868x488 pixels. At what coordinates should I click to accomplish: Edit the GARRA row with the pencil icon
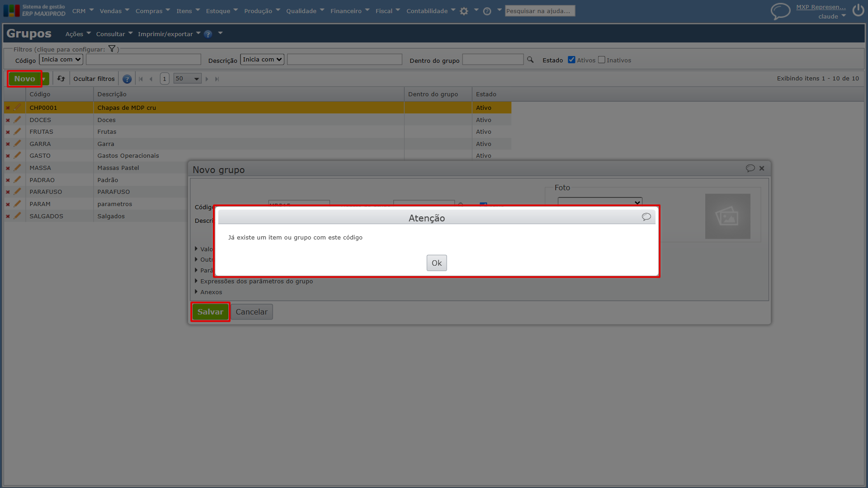[17, 144]
